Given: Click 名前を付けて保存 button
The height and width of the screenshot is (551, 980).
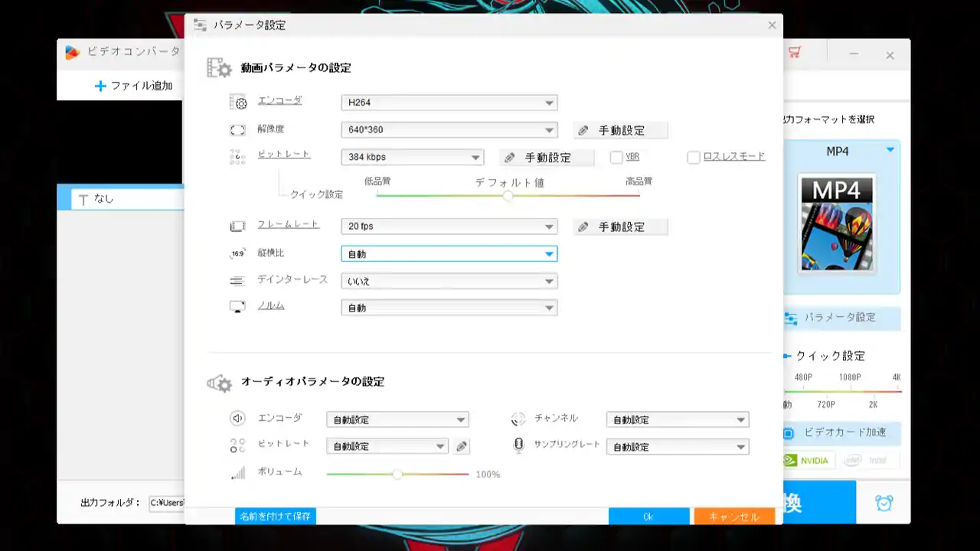Looking at the screenshot, I should (x=276, y=517).
